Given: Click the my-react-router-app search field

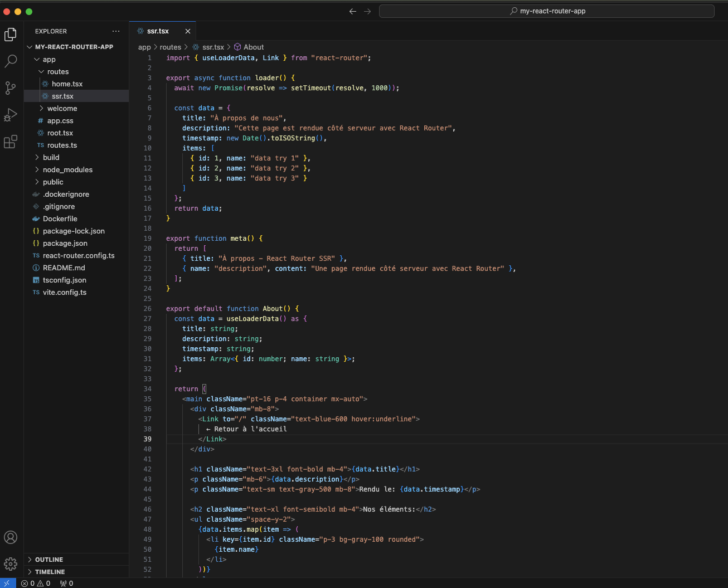Looking at the screenshot, I should click(546, 11).
